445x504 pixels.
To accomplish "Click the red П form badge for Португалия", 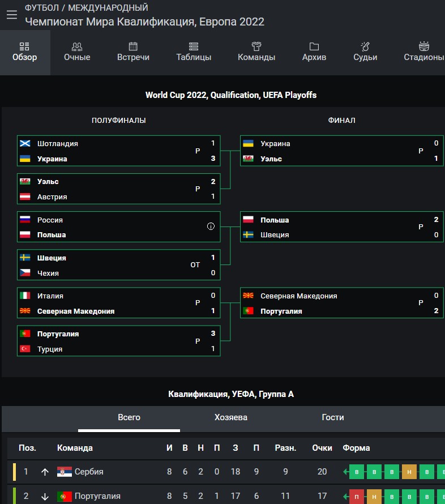I will tap(356, 497).
